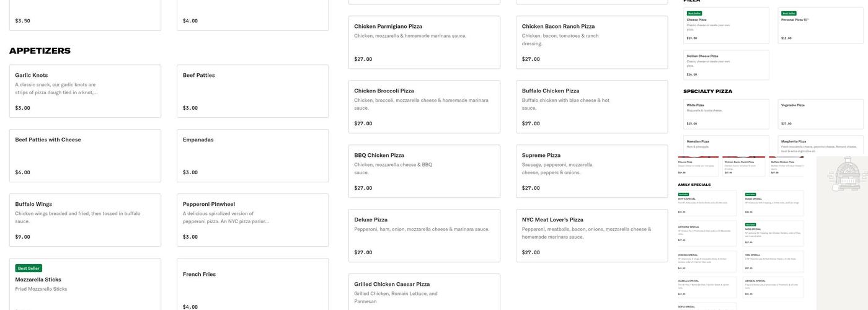This screenshot has height=310, width=868.
Task: Click the SPECIALTY PIZZA section heading
Action: 707,91
